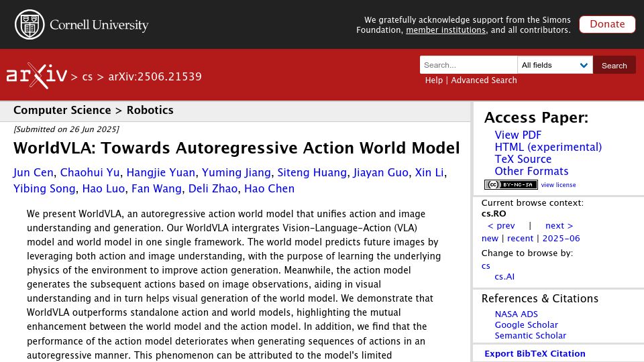Click the Submitted on 26 Jun 2025 text

66,129
